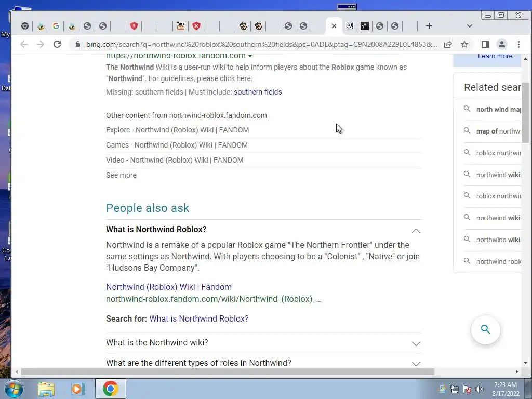Select related search 'north wind map'
532x399 pixels.
[x=498, y=109]
